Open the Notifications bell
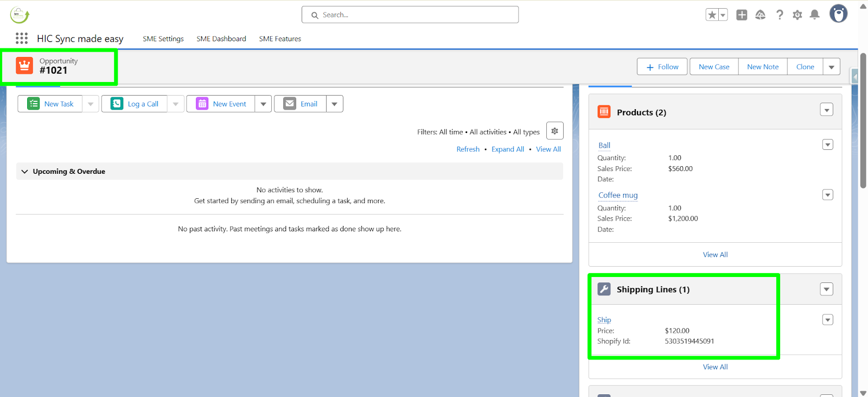This screenshot has width=868, height=397. [x=814, y=15]
